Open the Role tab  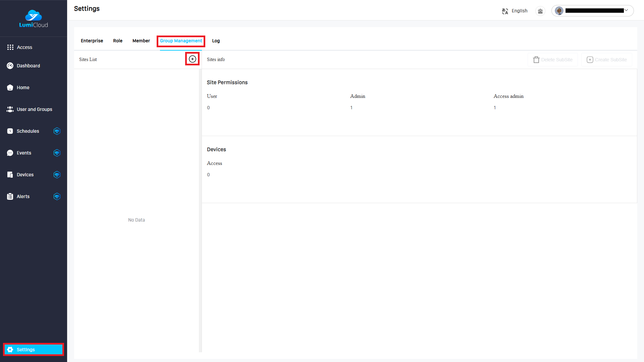[x=118, y=41]
